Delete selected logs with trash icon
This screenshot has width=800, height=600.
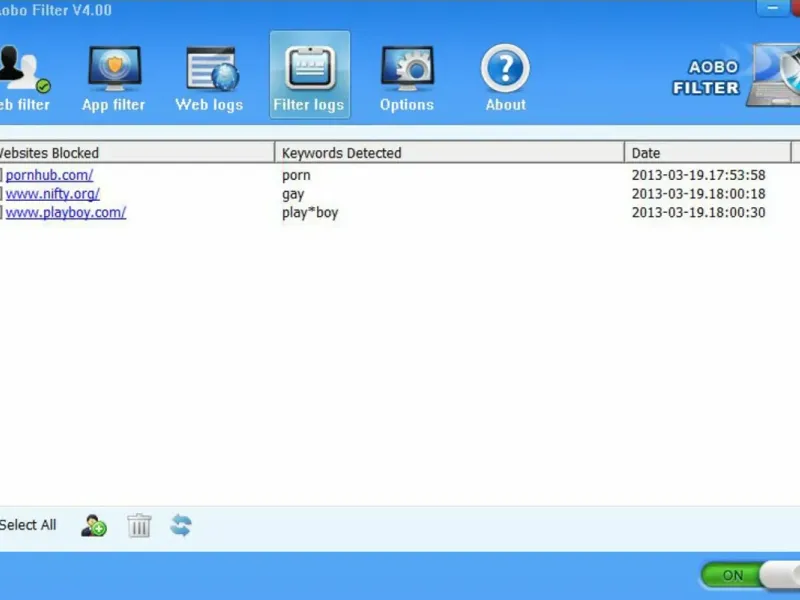pos(139,526)
